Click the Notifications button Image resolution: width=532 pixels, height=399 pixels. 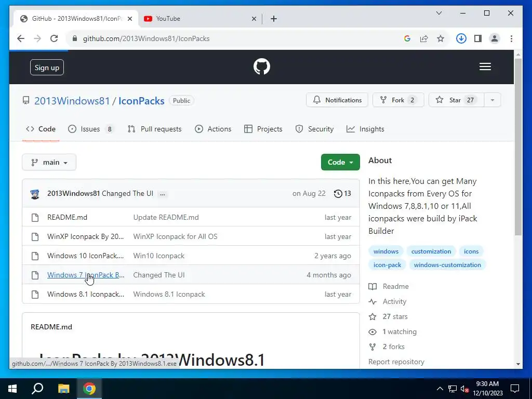(337, 100)
